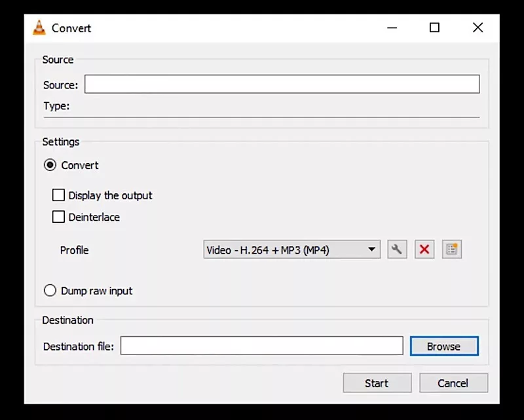
Task: Select the Convert radio button
Action: pyautogui.click(x=50, y=165)
